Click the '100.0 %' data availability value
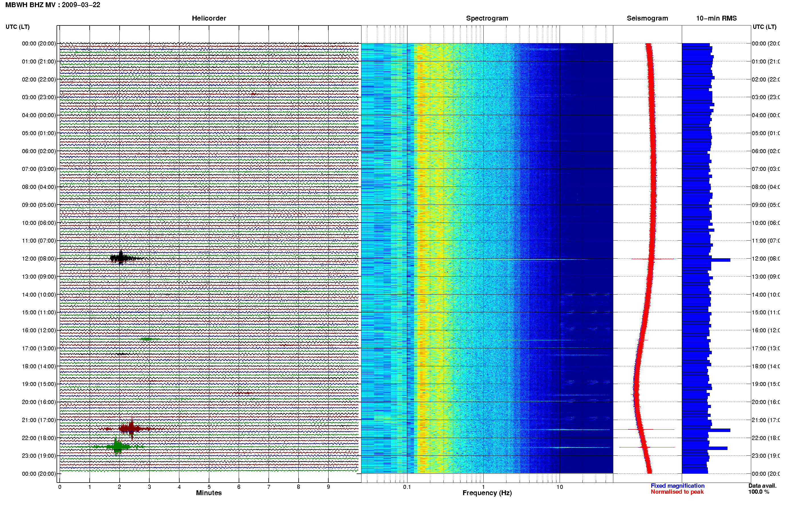 coord(759,492)
